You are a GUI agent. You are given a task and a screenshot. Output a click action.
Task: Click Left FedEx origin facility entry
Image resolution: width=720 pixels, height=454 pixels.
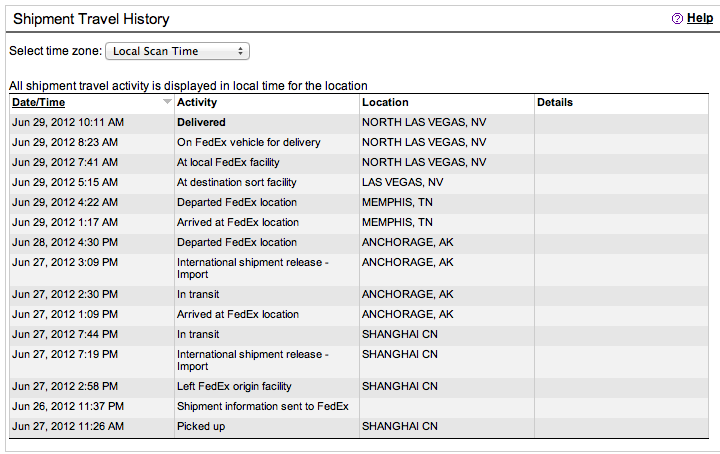(234, 386)
